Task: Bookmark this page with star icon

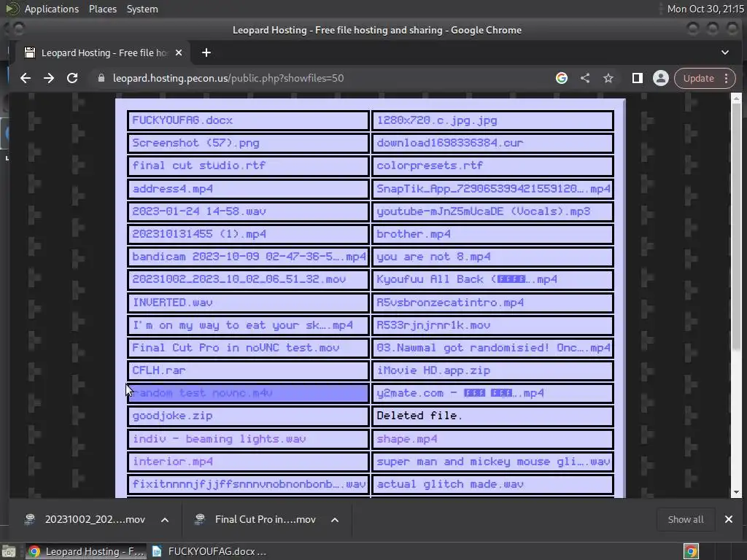Action: pos(608,78)
